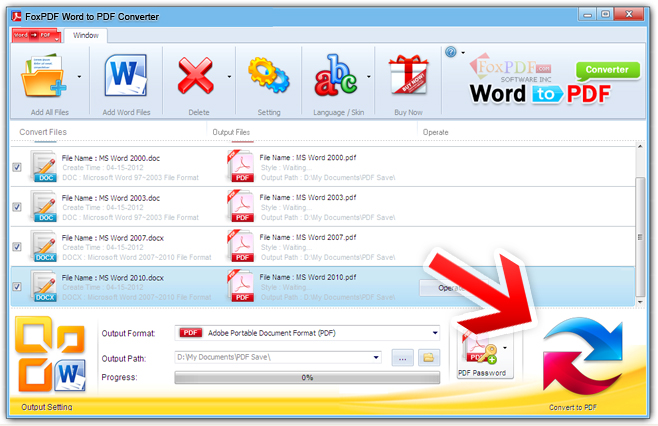Click the Convert to PDF label

572,407
